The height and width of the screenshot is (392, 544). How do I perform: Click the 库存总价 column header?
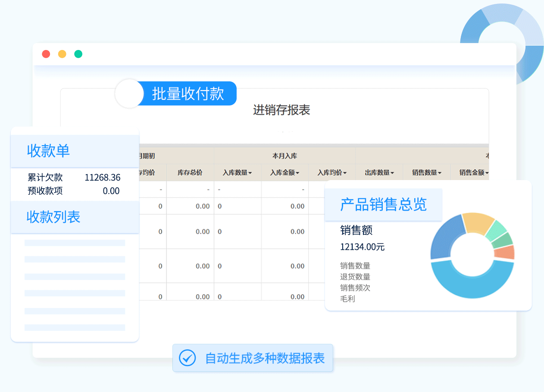(190, 173)
